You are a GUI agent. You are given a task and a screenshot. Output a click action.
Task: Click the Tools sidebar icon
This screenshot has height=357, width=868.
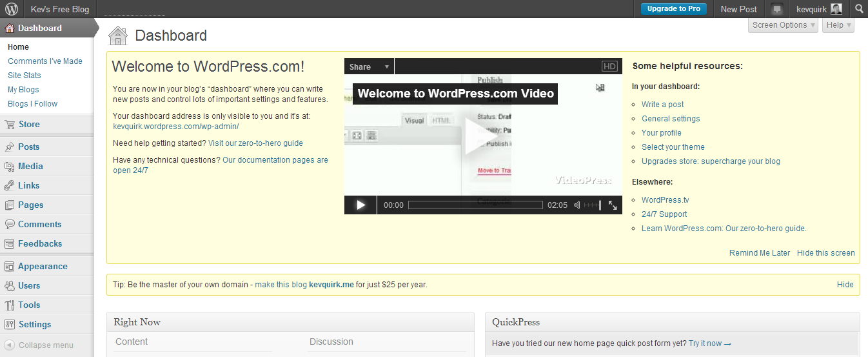point(9,305)
